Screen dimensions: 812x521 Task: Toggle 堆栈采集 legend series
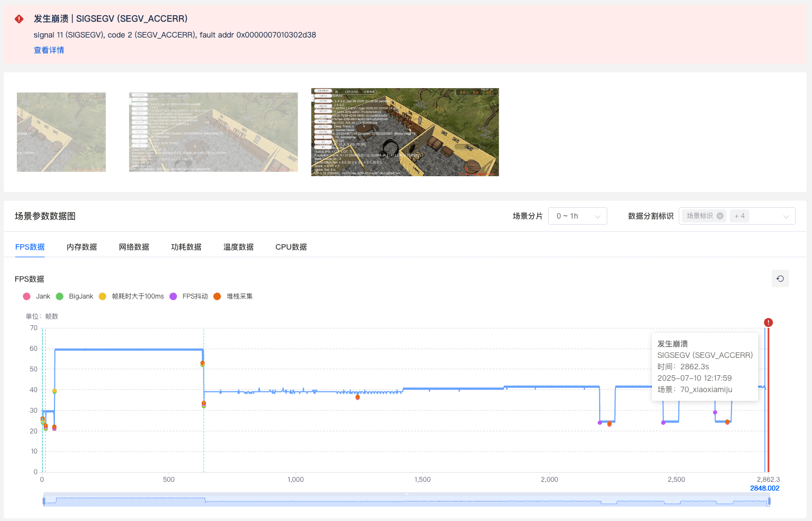(x=233, y=296)
